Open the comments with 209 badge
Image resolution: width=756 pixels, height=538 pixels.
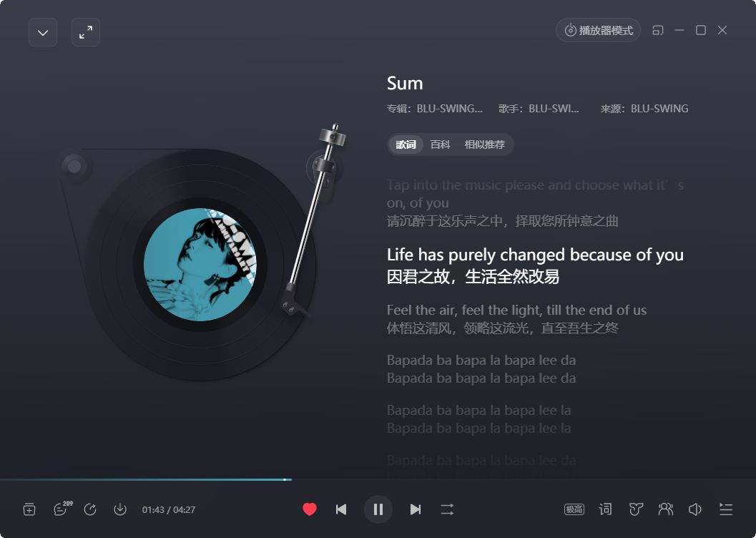click(x=62, y=509)
